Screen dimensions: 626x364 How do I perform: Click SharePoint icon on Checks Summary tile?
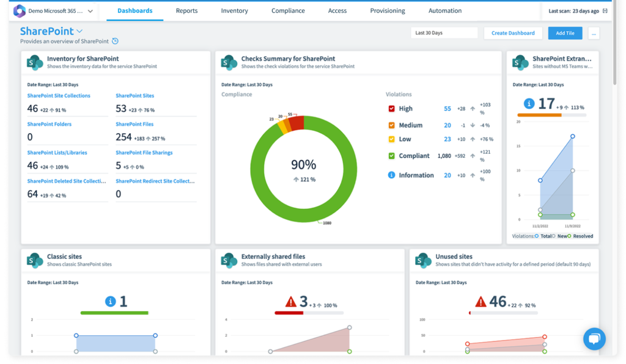pos(229,62)
